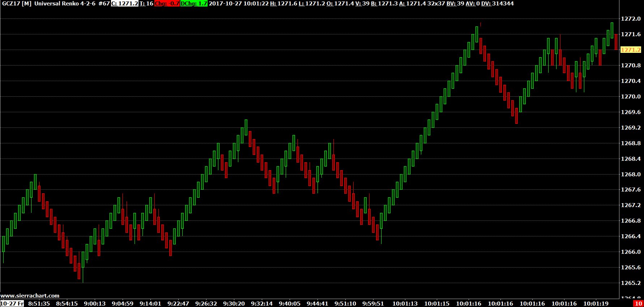Click the H: 1271.6 high value

pyautogui.click(x=283, y=4)
